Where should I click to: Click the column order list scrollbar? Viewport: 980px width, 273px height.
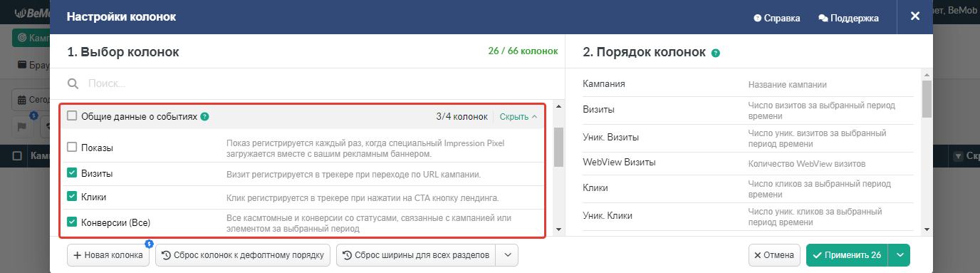pyautogui.click(x=927, y=98)
